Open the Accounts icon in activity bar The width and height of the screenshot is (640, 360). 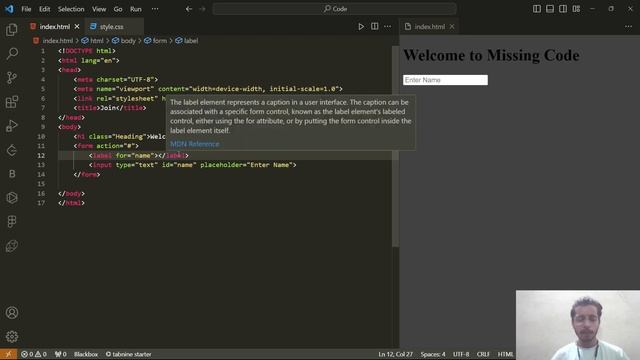pyautogui.click(x=12, y=313)
